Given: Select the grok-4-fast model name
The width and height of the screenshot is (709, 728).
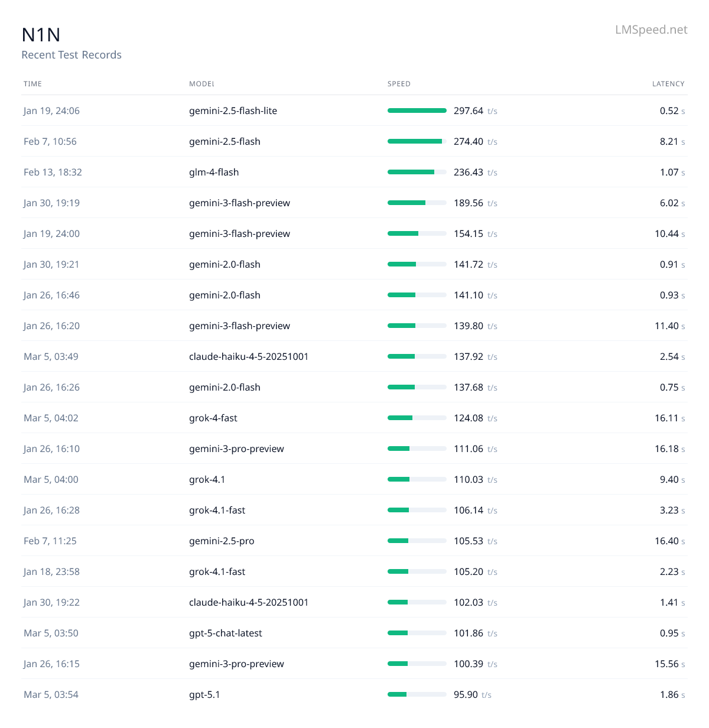Looking at the screenshot, I should coord(213,418).
